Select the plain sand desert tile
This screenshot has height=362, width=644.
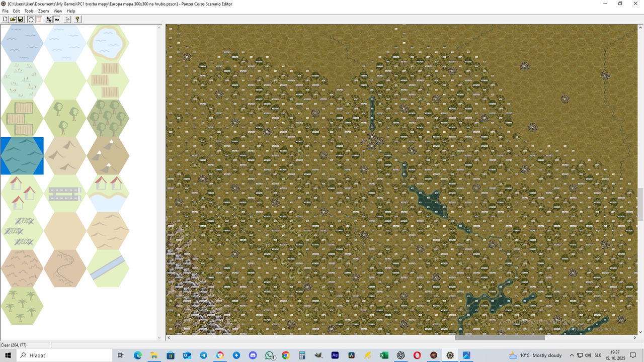point(65,231)
